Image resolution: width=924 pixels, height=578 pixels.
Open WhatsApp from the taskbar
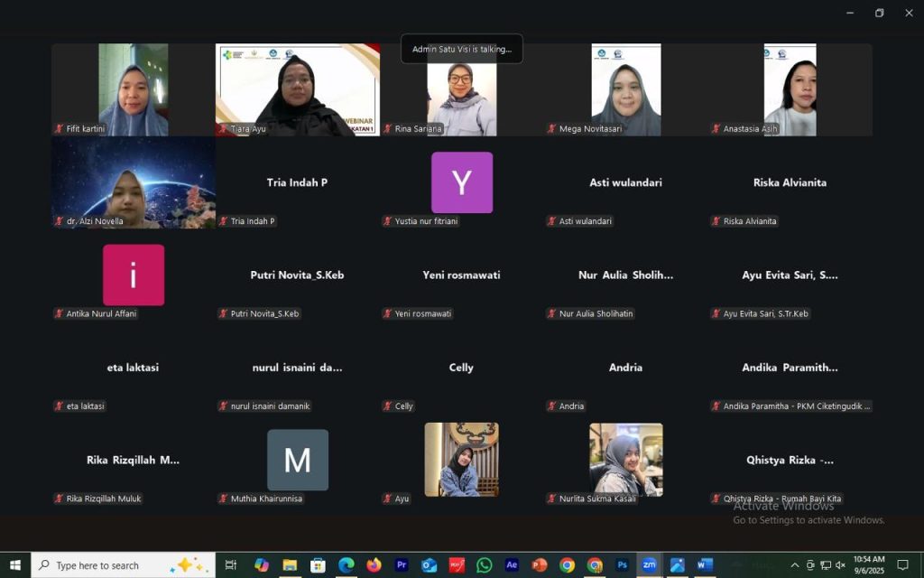click(x=485, y=565)
